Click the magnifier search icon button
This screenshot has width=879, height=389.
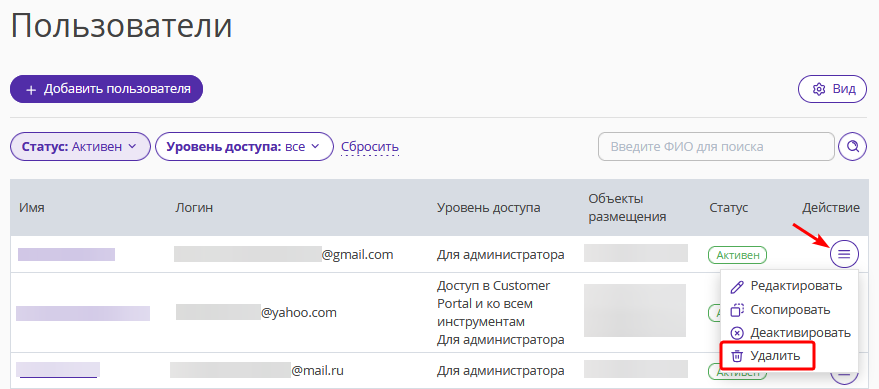(852, 147)
